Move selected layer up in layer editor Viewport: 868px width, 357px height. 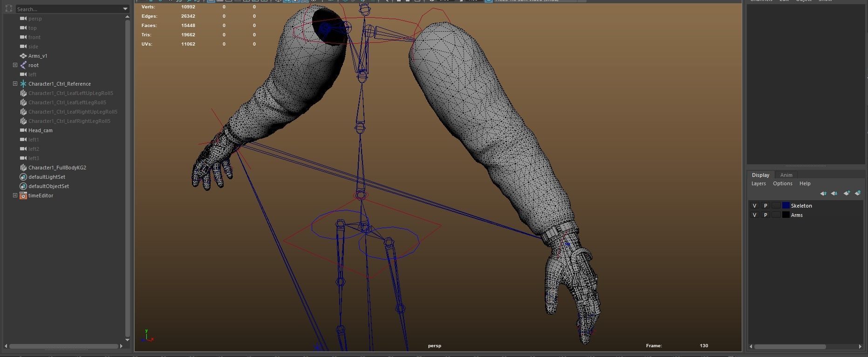(823, 193)
